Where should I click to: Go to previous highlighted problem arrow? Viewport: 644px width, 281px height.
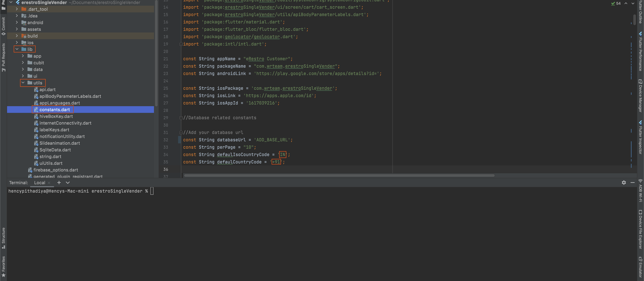click(626, 4)
